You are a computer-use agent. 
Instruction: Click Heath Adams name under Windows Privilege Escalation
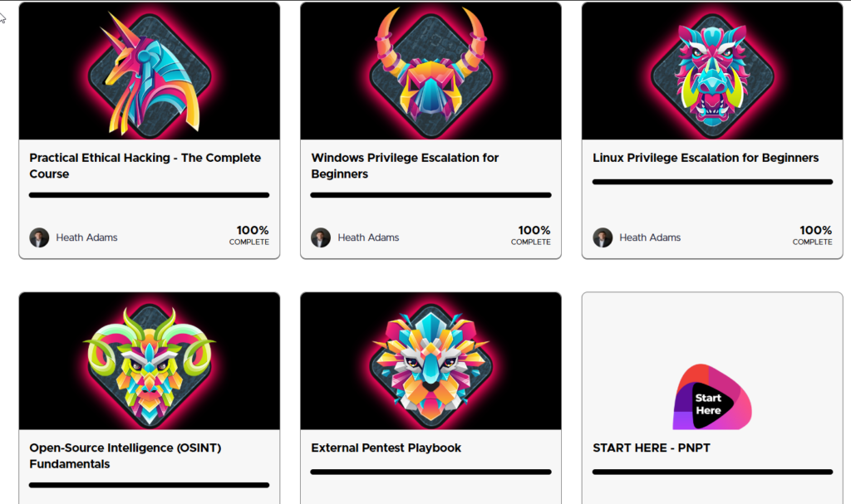pos(368,237)
